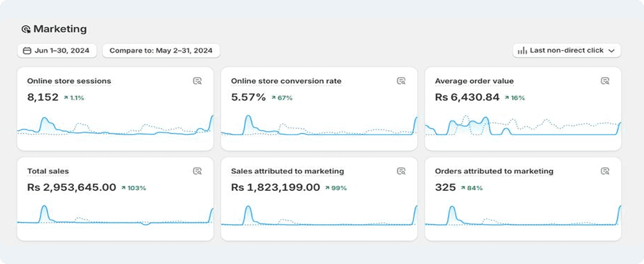Image resolution: width=644 pixels, height=264 pixels.
Task: Click the Sales attributed to marketing title
Action: [287, 171]
